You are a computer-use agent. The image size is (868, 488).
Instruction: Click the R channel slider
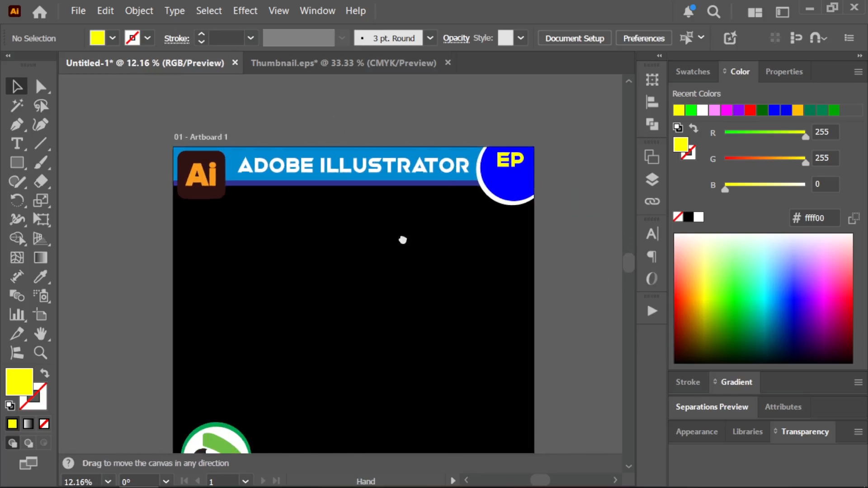point(765,132)
